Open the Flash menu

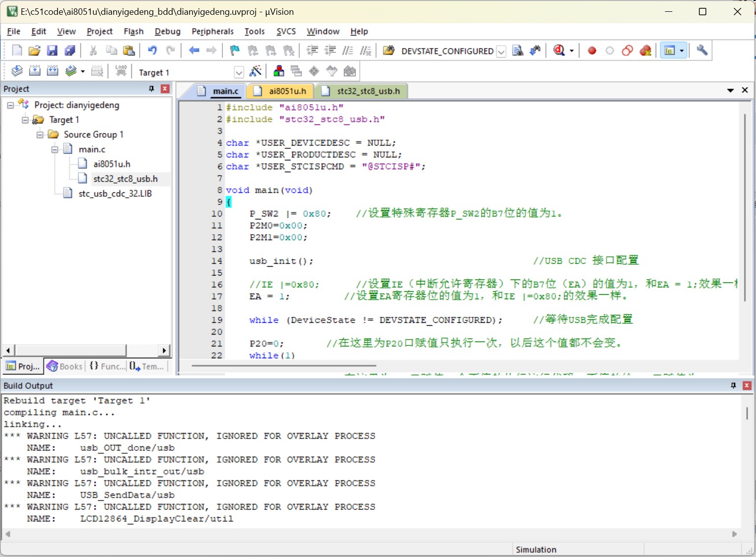pos(133,31)
